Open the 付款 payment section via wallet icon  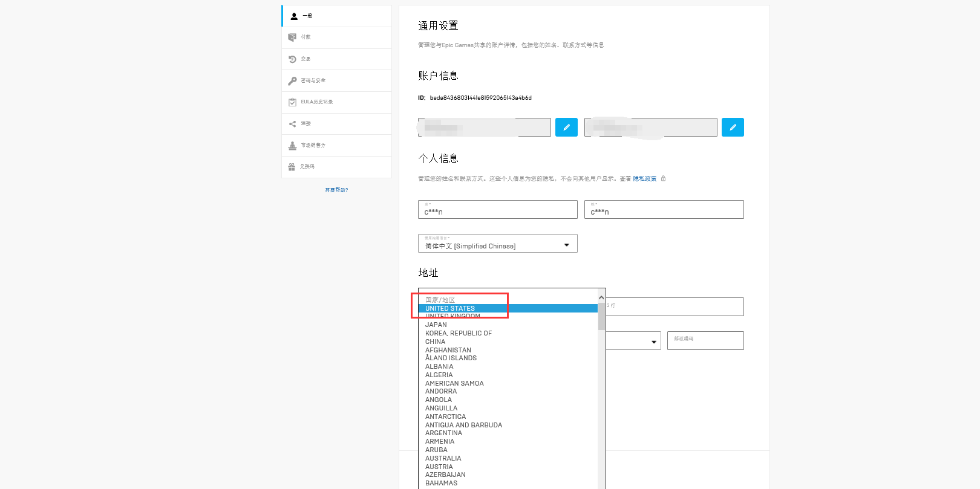[x=292, y=37]
